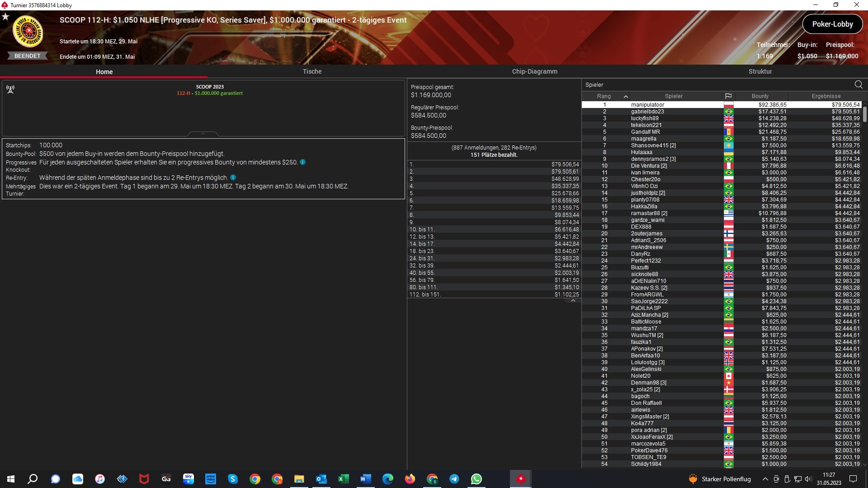Open iCloud from the taskbar
The width and height of the screenshot is (868, 488).
(x=78, y=479)
